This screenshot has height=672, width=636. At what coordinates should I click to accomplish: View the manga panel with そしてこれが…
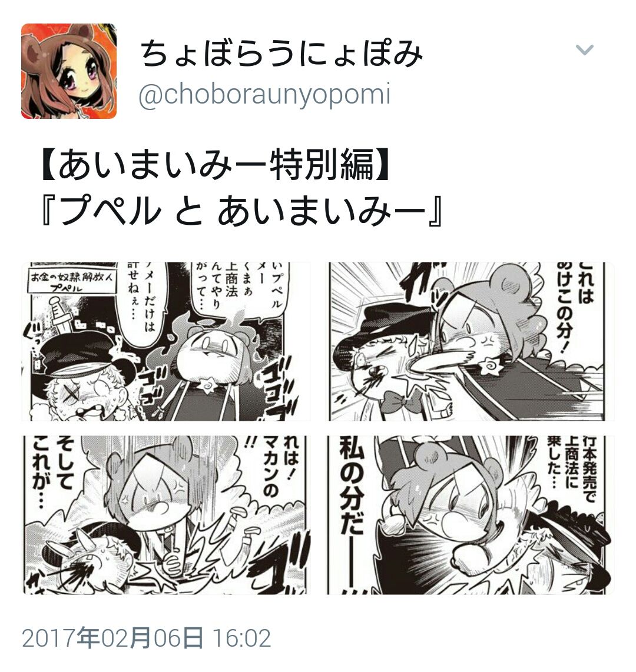coord(167,515)
